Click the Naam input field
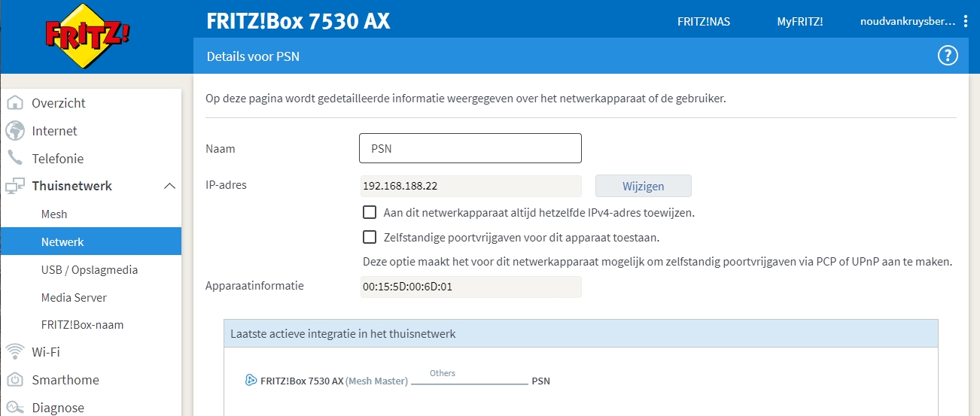 point(470,148)
